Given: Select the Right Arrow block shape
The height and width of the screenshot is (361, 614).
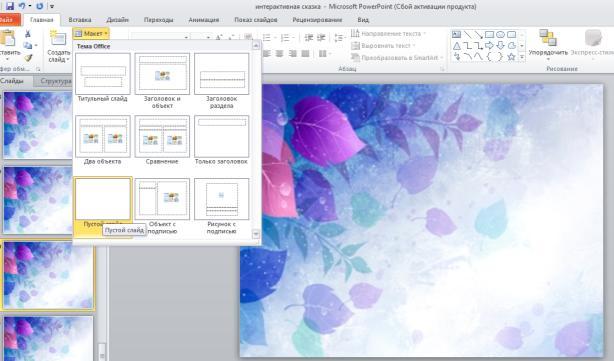Looking at the screenshot, I should point(489,46).
